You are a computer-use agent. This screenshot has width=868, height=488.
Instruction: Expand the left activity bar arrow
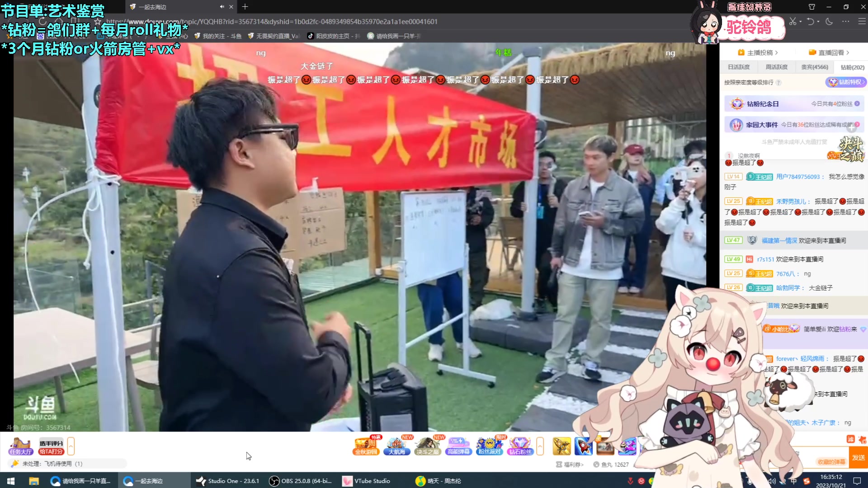(71, 446)
